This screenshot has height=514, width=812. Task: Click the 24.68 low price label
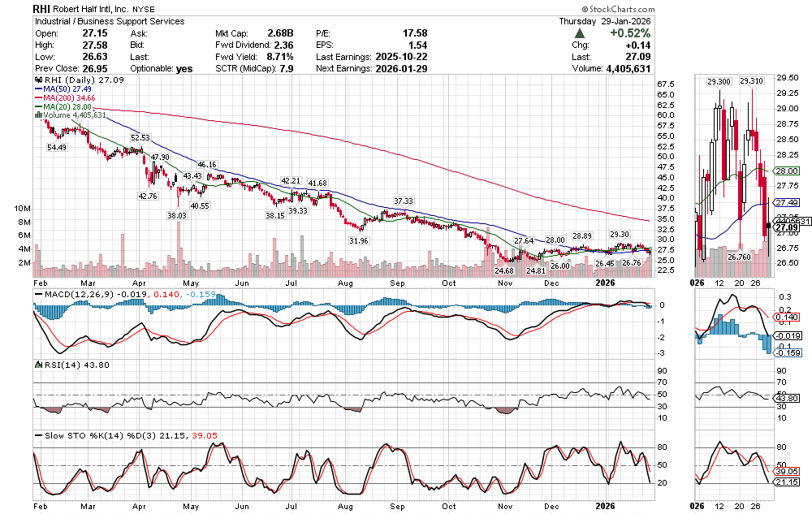pyautogui.click(x=503, y=270)
